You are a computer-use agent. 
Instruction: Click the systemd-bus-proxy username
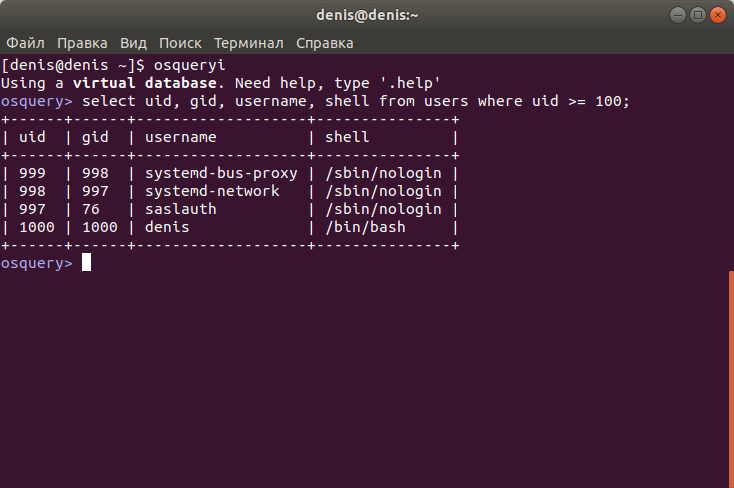(221, 173)
